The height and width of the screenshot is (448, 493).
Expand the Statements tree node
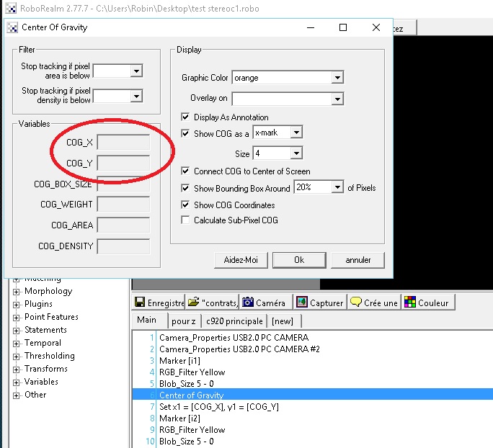coord(16,331)
